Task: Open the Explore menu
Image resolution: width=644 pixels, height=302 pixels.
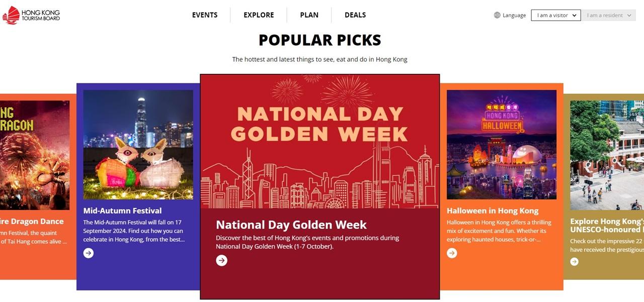Action: (x=259, y=15)
